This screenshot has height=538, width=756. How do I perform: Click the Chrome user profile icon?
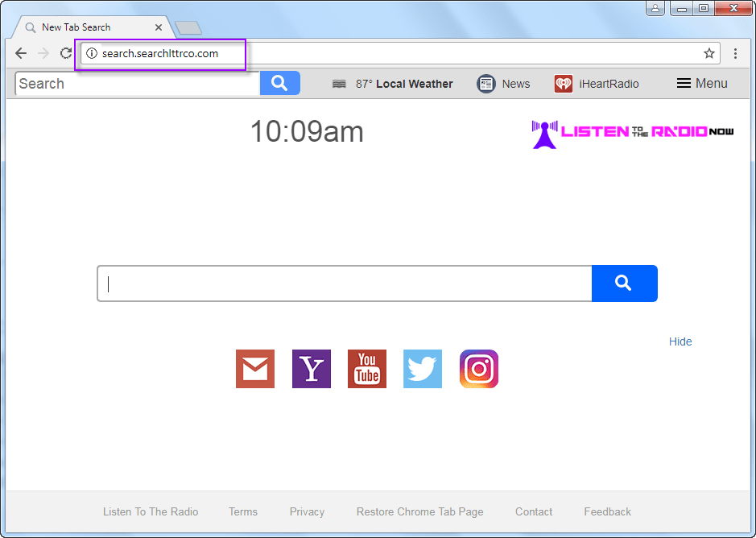click(655, 8)
